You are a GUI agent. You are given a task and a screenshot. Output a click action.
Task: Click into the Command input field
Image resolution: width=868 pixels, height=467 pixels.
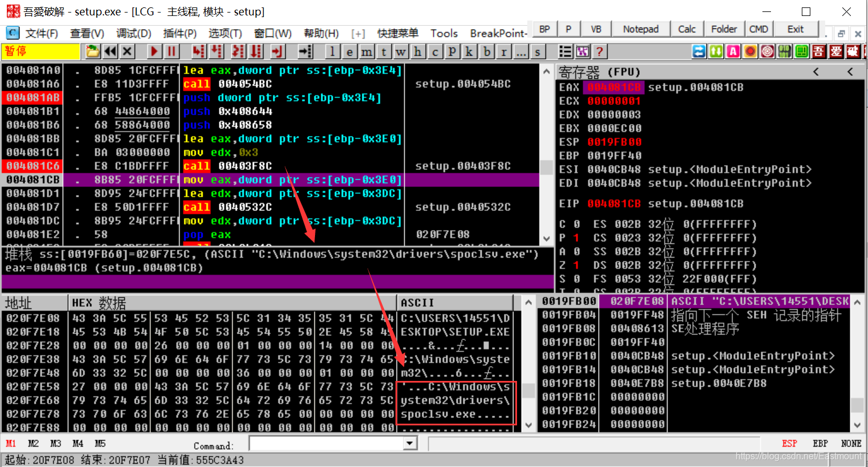click(326, 444)
